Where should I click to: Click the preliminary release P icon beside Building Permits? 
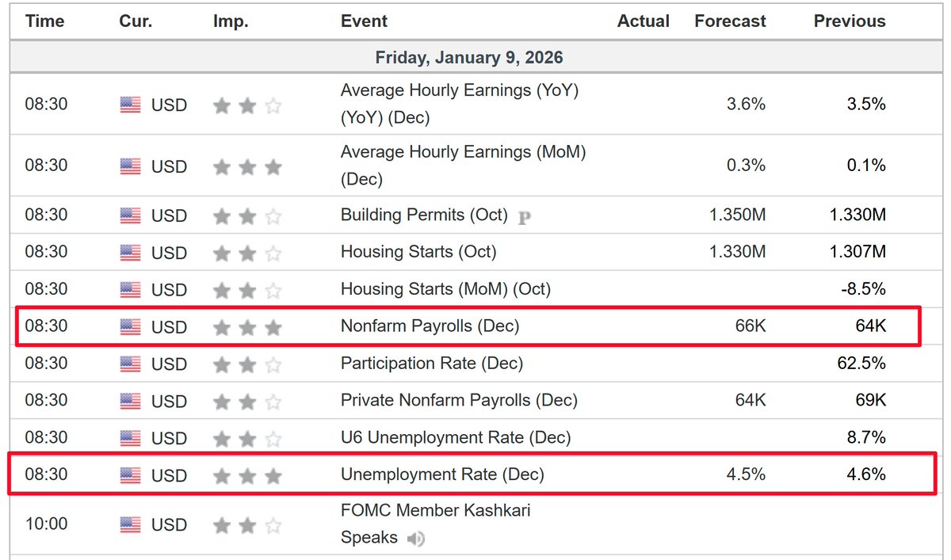click(524, 217)
